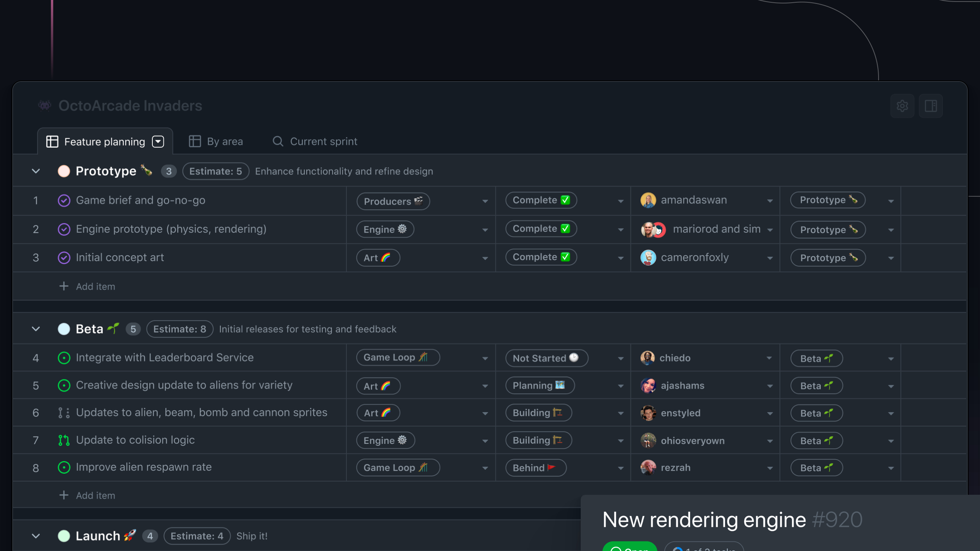The width and height of the screenshot is (980, 551).
Task: Click status icon beside Initial concept art
Action: [x=64, y=258]
